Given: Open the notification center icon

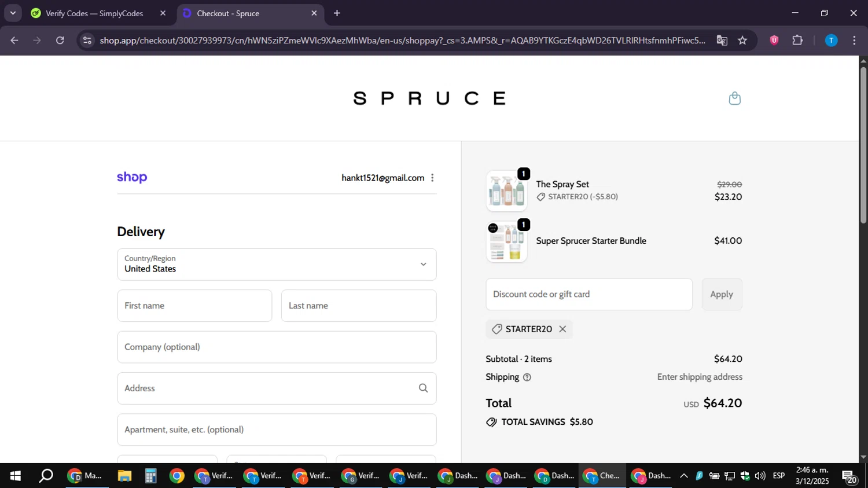Looking at the screenshot, I should point(849,476).
